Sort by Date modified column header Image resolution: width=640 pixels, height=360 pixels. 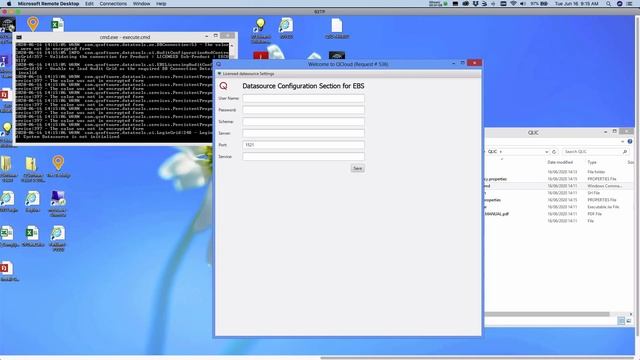pos(560,162)
